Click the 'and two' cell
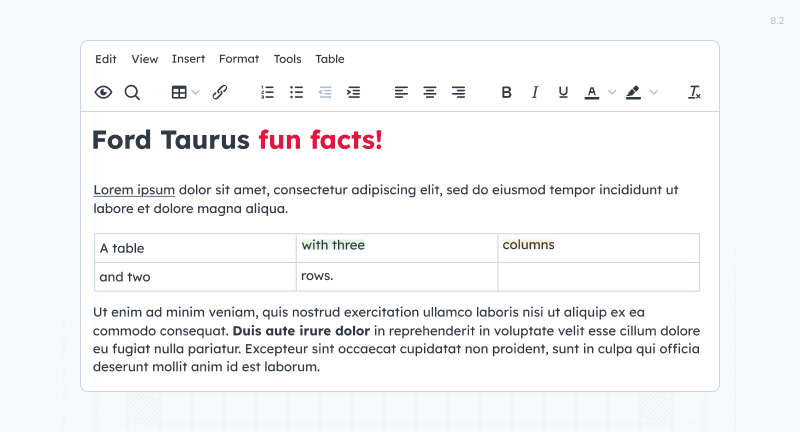800x432 pixels. 195,277
